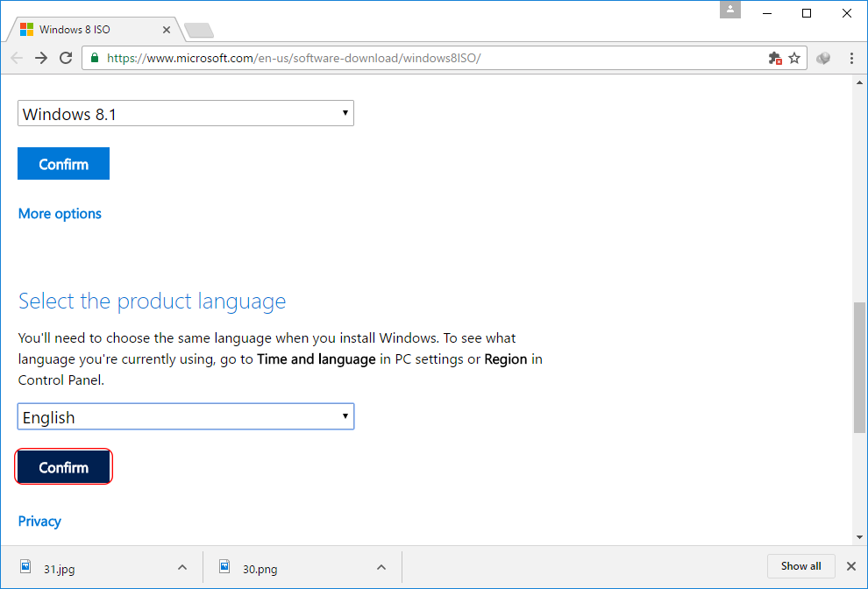868x589 pixels.
Task: Expand options chevron for 30.png download
Action: point(381,567)
